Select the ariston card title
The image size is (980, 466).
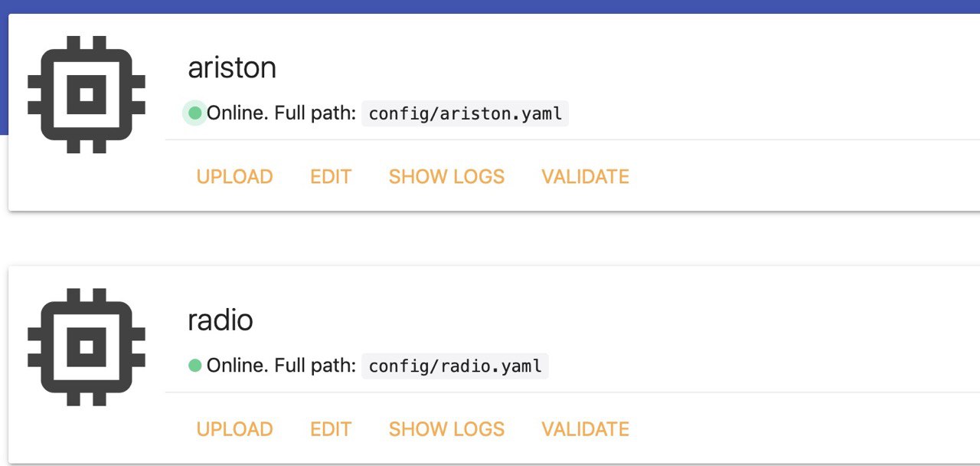(x=232, y=67)
